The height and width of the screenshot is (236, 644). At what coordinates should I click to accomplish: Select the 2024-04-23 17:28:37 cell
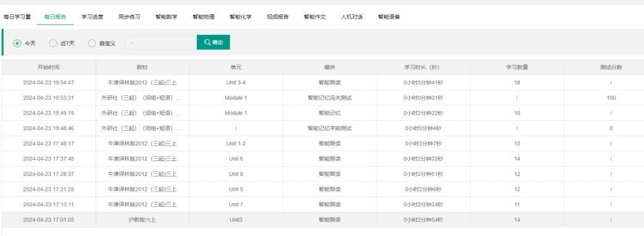pos(48,174)
